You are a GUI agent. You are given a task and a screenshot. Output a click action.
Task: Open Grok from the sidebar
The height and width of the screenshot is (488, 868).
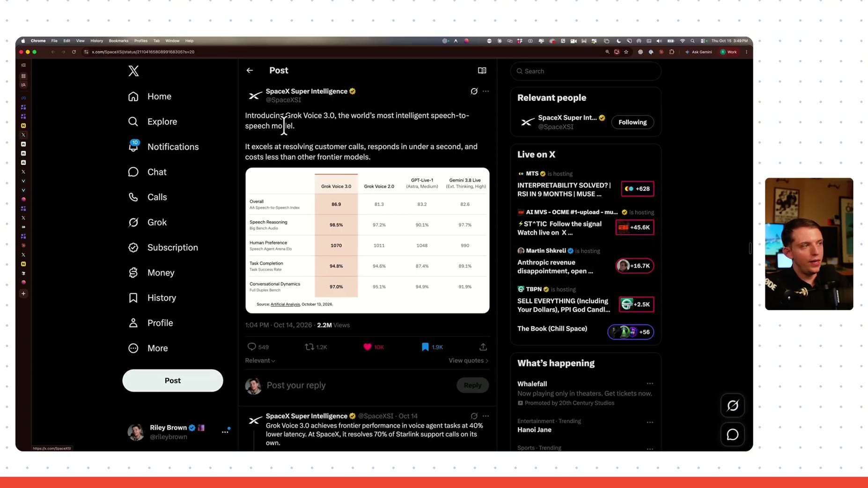pyautogui.click(x=147, y=222)
